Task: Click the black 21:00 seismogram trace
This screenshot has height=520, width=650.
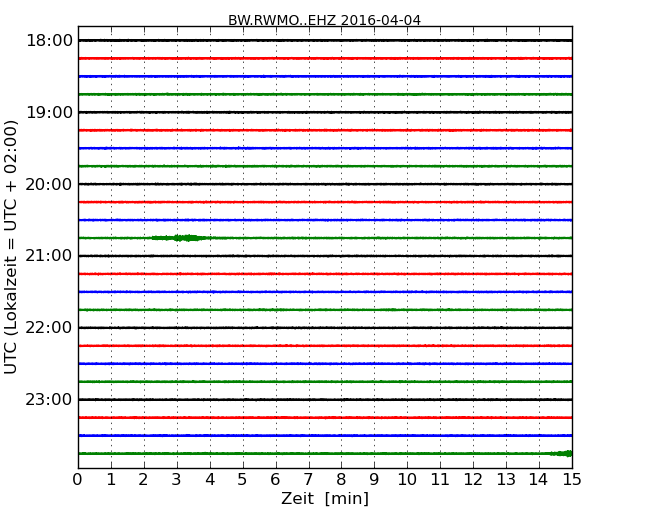Action: 325,256
